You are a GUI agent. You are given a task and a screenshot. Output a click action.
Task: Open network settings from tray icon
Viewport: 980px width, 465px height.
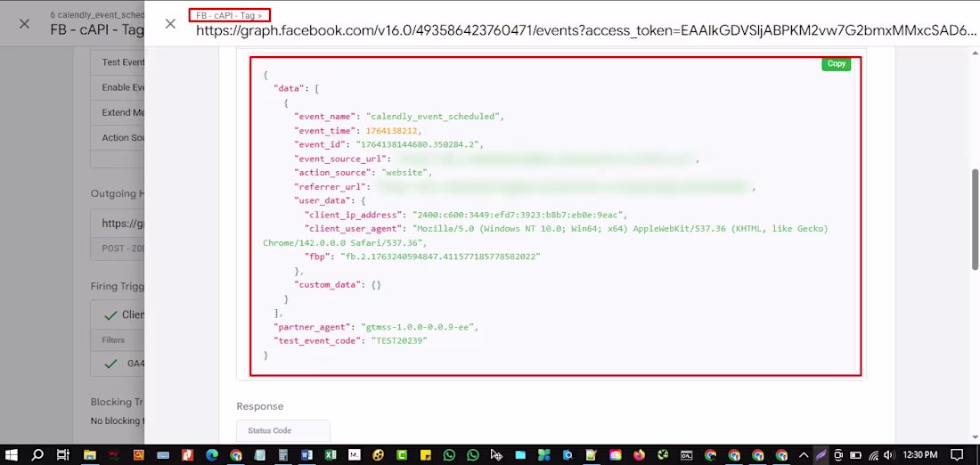click(x=874, y=455)
